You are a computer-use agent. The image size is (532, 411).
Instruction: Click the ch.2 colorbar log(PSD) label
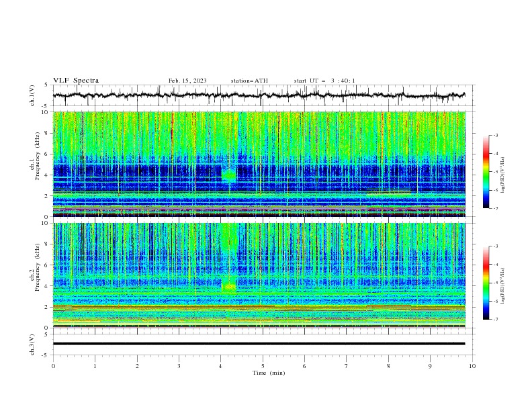pyautogui.click(x=502, y=286)
